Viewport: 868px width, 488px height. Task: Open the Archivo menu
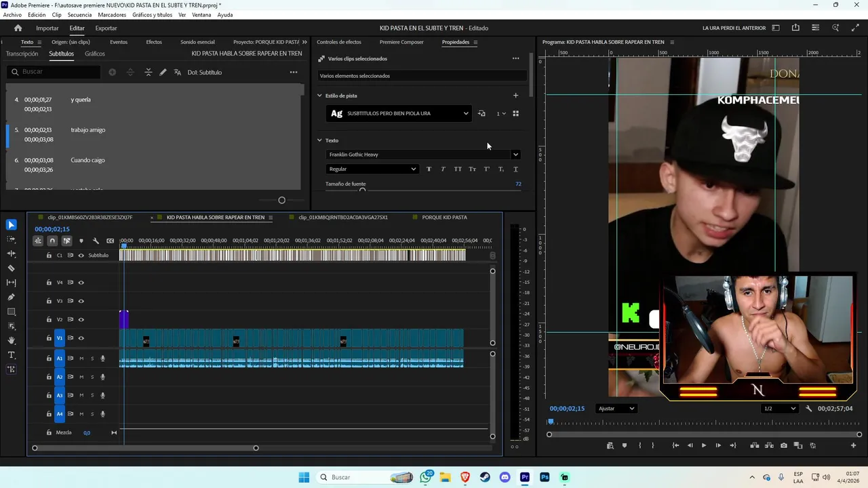pyautogui.click(x=12, y=15)
